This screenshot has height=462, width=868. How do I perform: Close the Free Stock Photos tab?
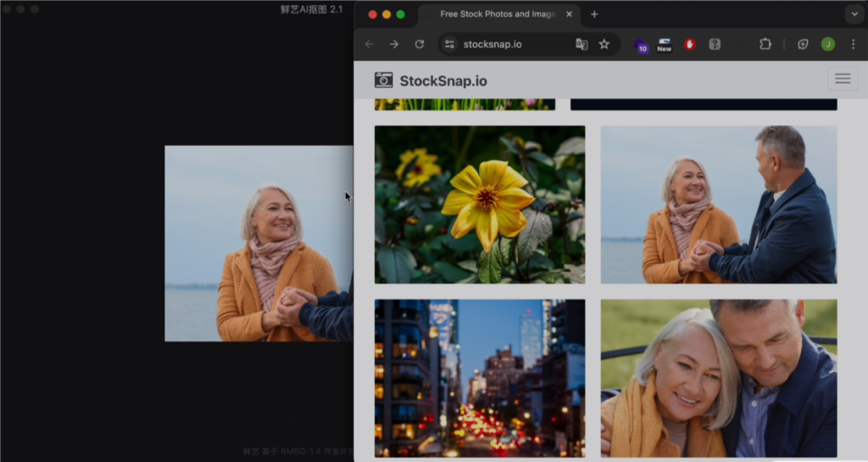pyautogui.click(x=570, y=14)
